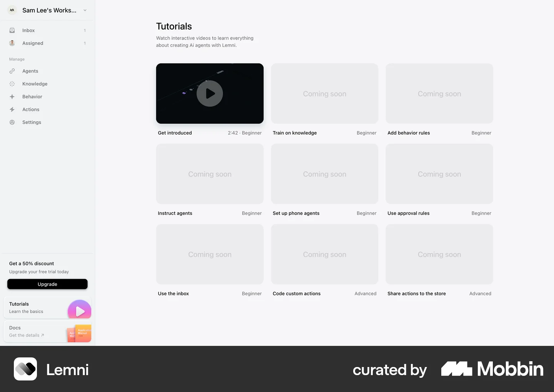
Task: Click the Use approval rules thumbnail
Action: click(x=439, y=174)
